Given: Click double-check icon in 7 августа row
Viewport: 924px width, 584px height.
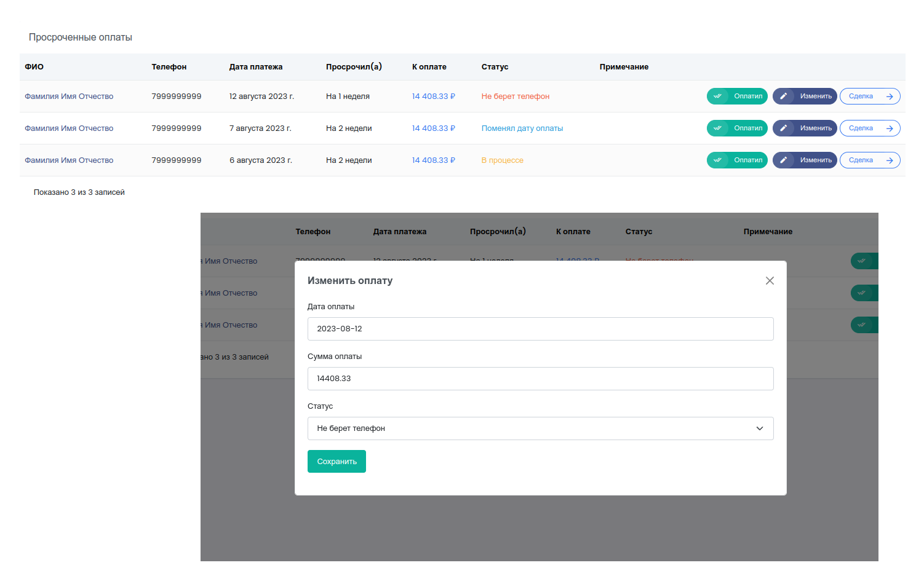Looking at the screenshot, I should click(717, 128).
